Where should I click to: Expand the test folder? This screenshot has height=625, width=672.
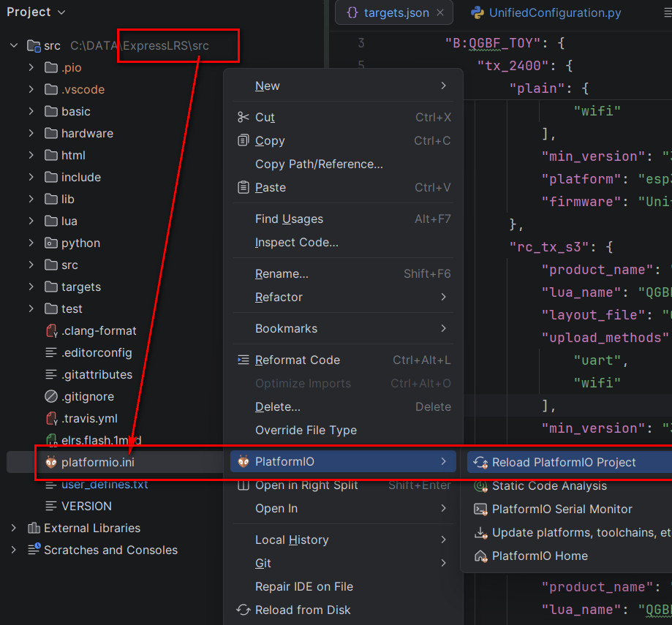31,308
